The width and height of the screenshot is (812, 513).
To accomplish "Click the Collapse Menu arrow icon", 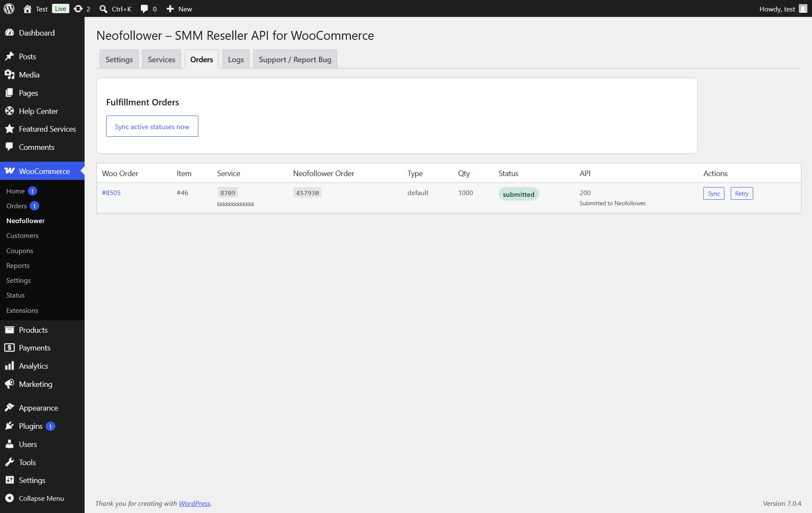I will [x=9, y=498].
